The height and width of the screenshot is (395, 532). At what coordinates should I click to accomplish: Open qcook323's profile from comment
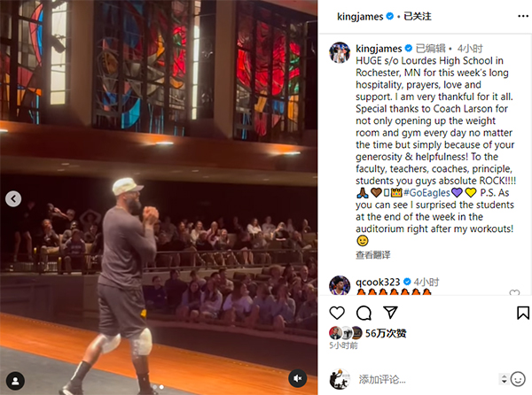378,282
